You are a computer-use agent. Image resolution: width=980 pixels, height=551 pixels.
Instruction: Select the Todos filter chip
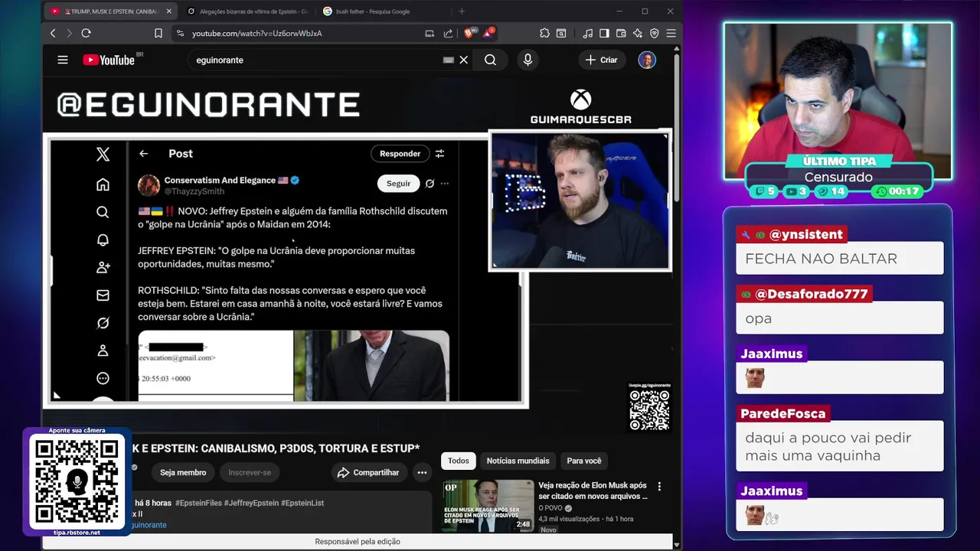pyautogui.click(x=459, y=461)
